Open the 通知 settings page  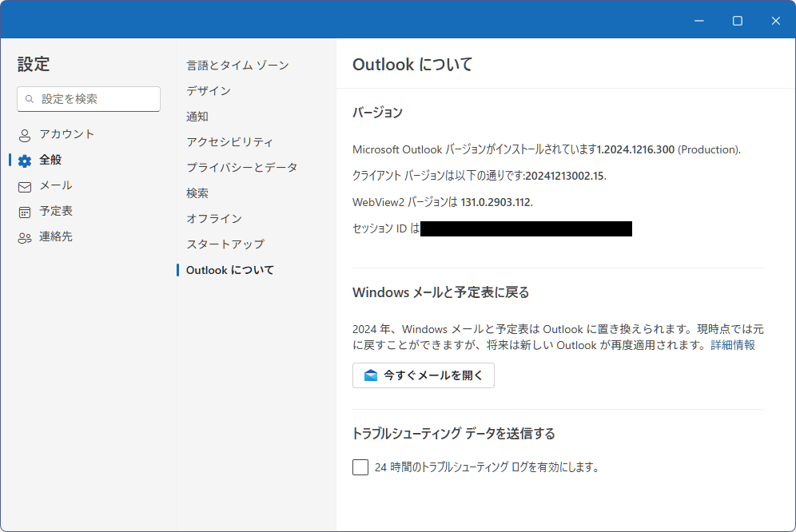(x=197, y=117)
